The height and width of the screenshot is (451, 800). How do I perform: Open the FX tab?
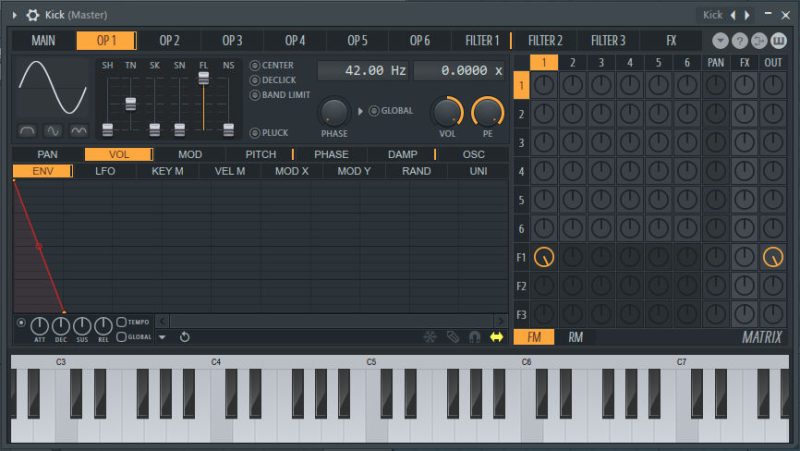point(671,41)
